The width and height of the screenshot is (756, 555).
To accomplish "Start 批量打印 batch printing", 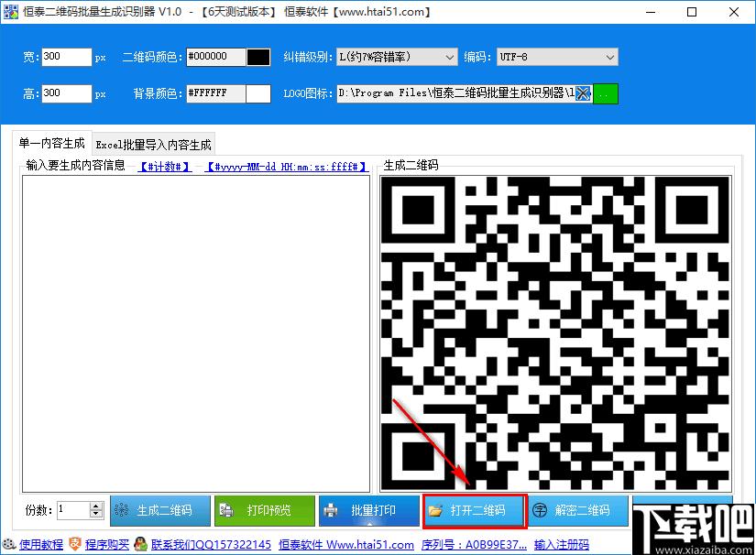I will (369, 511).
